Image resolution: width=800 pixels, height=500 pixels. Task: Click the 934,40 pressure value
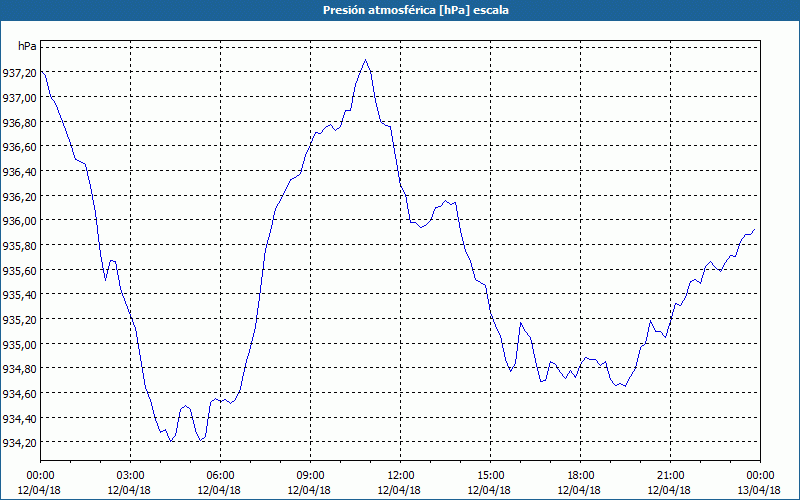(19, 418)
